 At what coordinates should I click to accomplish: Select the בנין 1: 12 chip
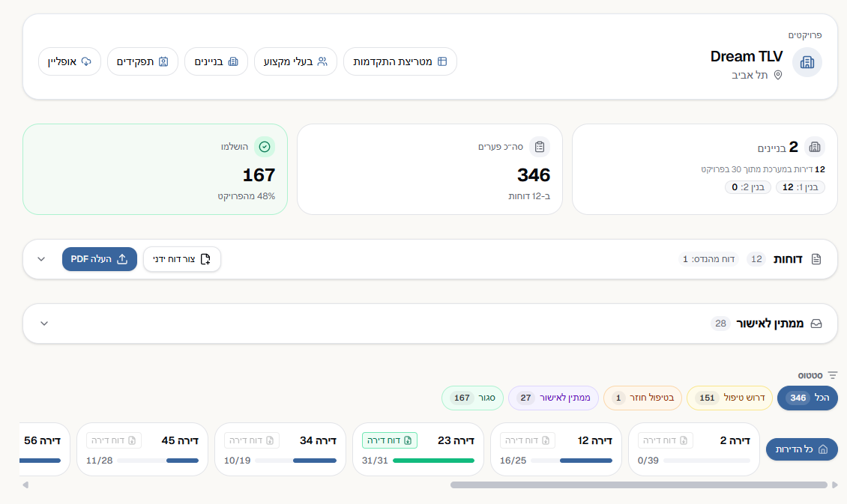pyautogui.click(x=800, y=187)
